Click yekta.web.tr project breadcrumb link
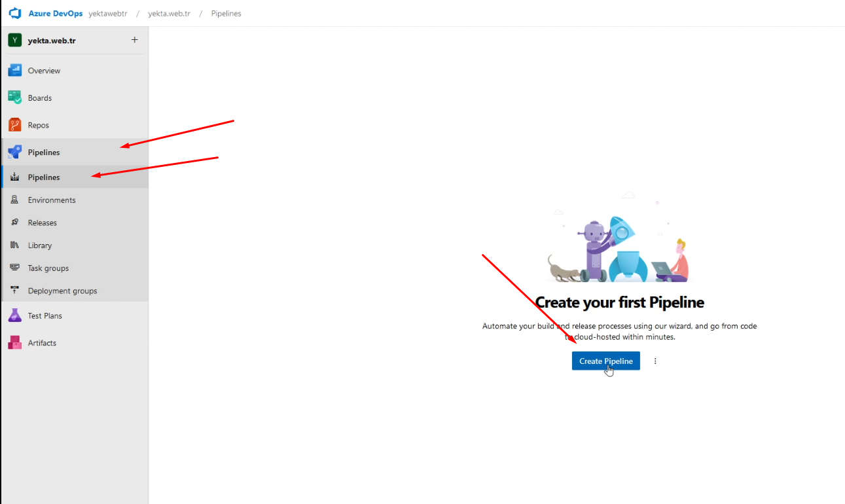 (169, 14)
